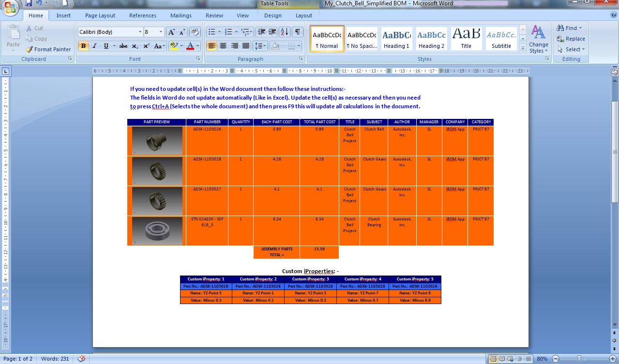
Task: Open the Review tab
Action: 214,15
